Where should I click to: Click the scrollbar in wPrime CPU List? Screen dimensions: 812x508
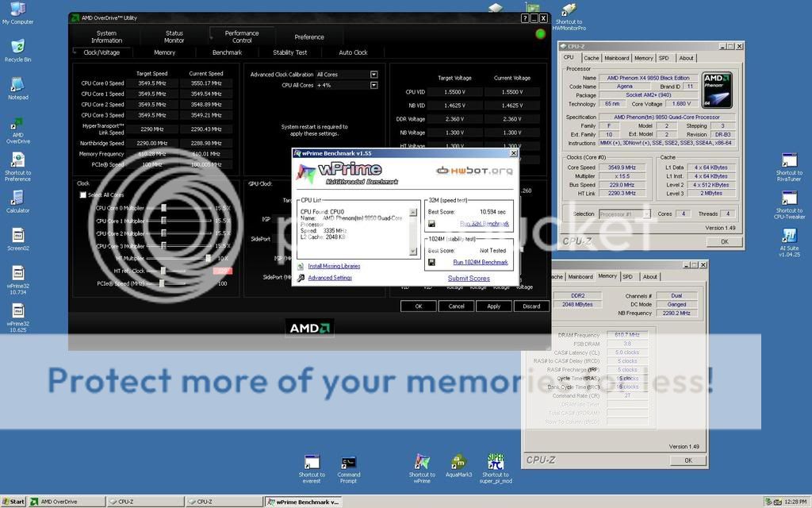412,232
